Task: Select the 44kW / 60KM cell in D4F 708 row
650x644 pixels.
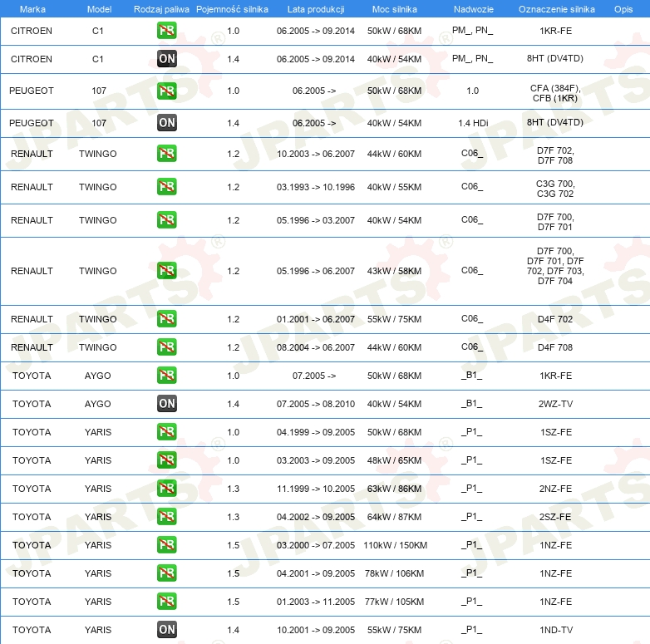Action: [x=394, y=347]
